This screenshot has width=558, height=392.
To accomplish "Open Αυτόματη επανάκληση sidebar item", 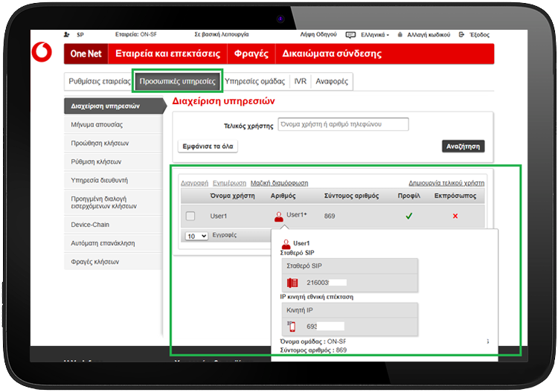I will (x=113, y=243).
